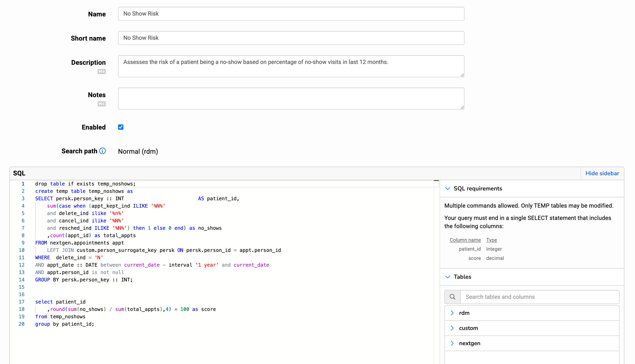Viewport: 635px width, 364px height.
Task: Click the magnifier search icon in Tables
Action: pyautogui.click(x=452, y=297)
